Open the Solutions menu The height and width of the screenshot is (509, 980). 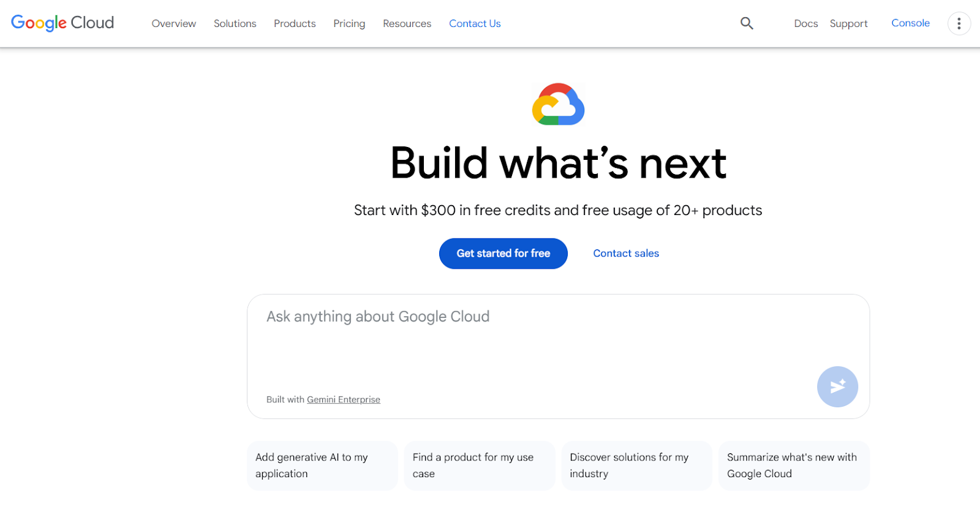[x=235, y=23]
